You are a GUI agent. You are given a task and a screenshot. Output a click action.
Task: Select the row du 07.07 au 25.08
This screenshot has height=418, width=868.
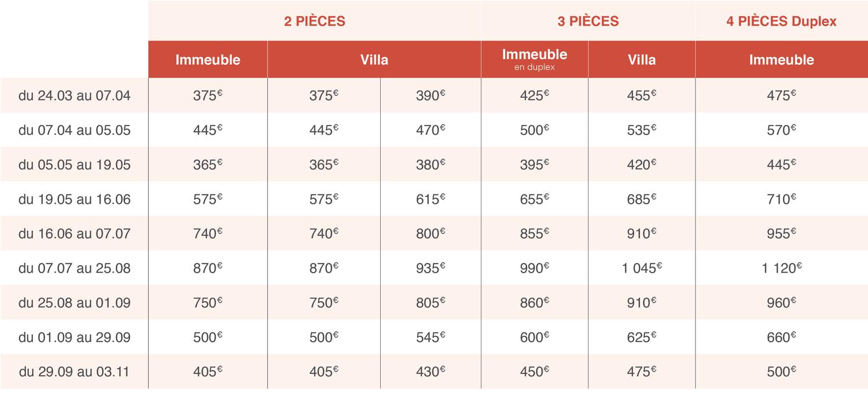coord(434,268)
